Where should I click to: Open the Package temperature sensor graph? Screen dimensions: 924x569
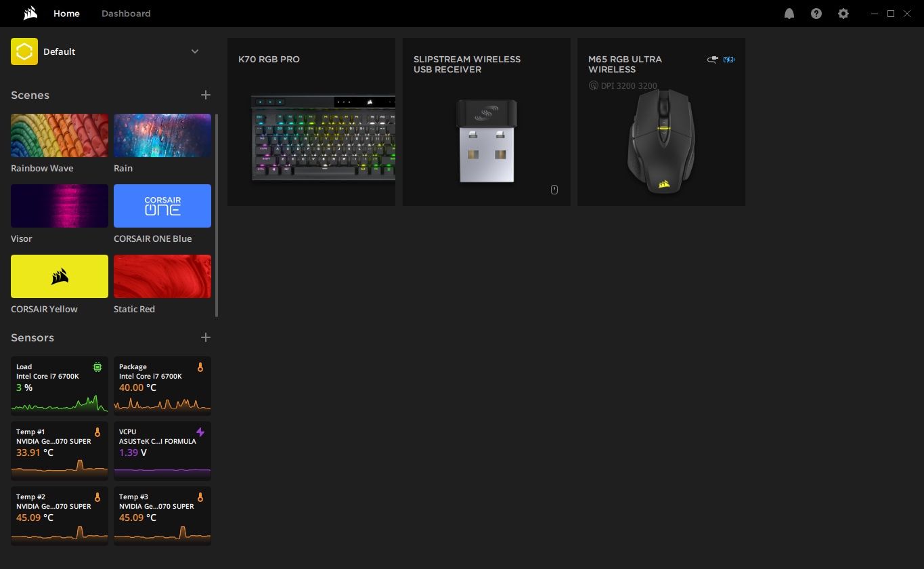[x=162, y=385]
